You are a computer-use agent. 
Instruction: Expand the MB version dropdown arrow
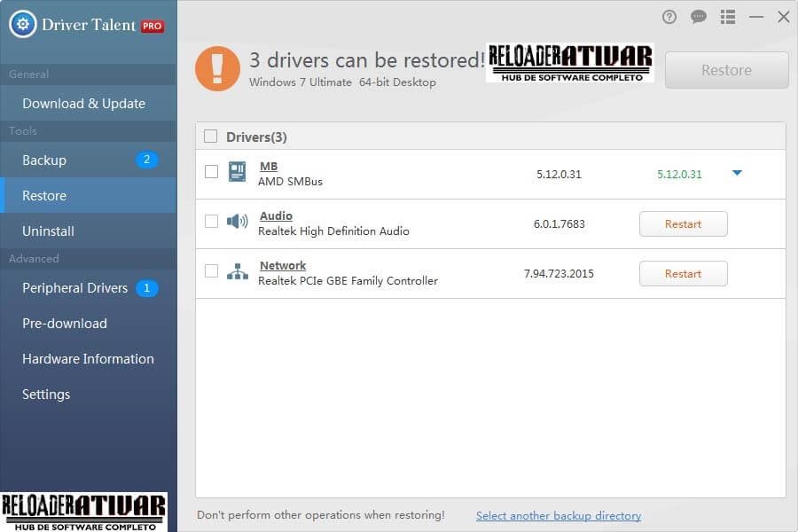(737, 173)
